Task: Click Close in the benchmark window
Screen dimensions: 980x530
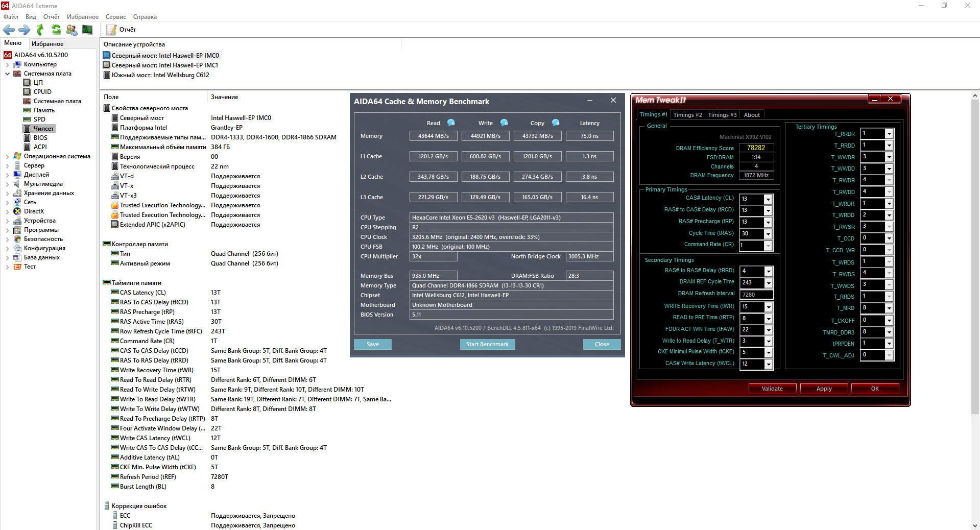Action: pos(602,344)
